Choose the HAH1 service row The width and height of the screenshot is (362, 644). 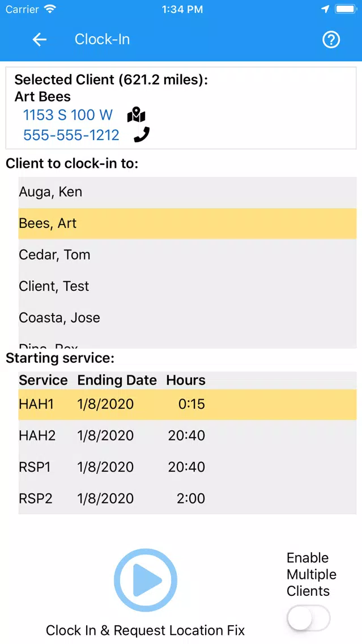187,405
